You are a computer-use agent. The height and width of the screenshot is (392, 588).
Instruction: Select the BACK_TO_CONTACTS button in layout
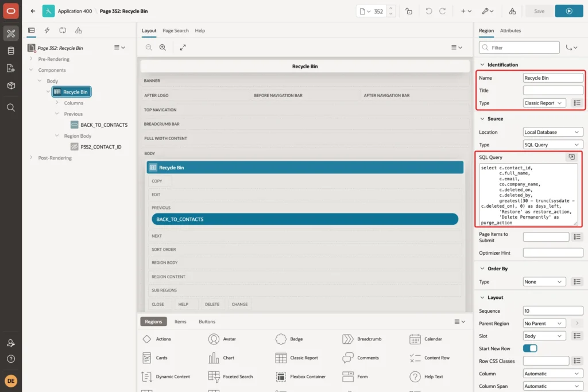click(305, 219)
